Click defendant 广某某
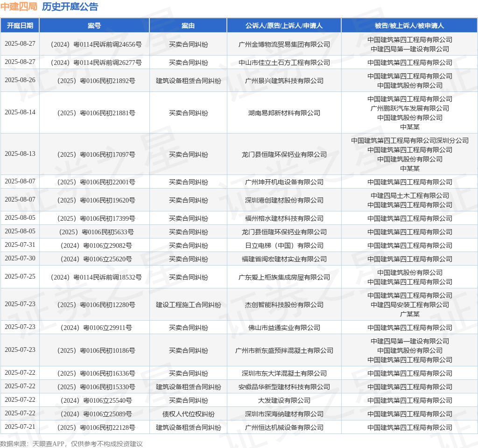Viewport: 478px width, 448px height. tap(410, 314)
